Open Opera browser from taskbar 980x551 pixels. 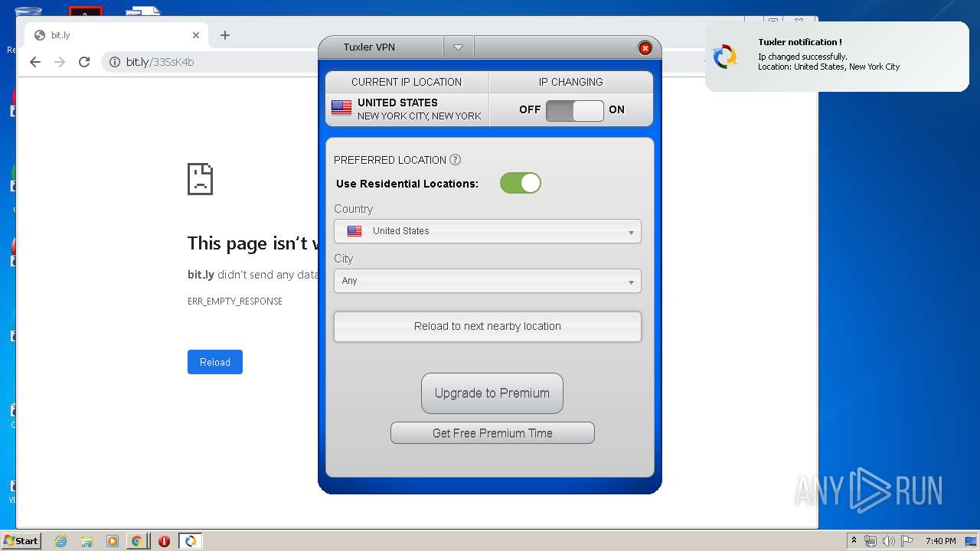coord(164,541)
